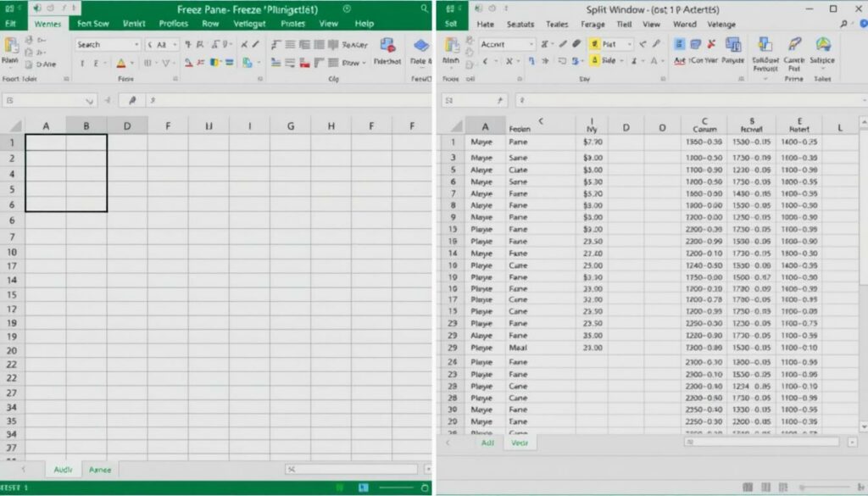868x496 pixels.
Task: Click the horizontal scrollbar in left window
Action: tap(352, 470)
